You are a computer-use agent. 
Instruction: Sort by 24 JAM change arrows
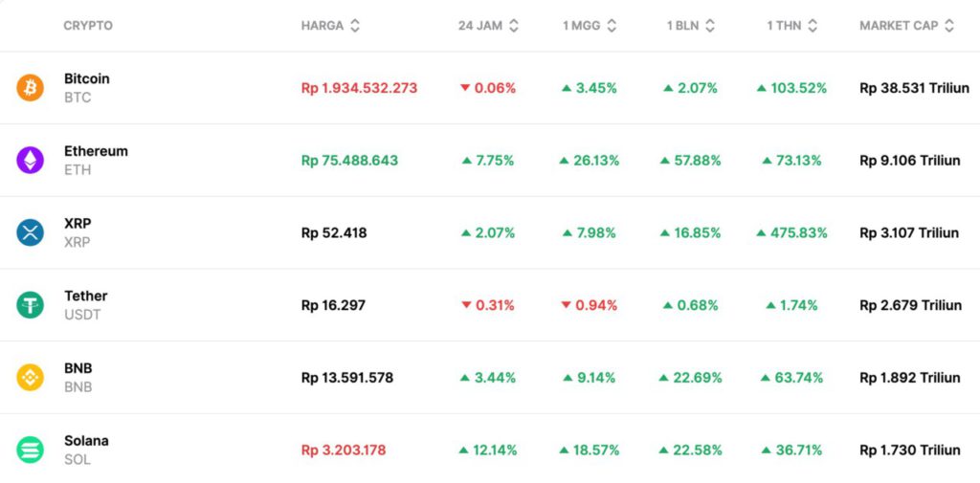[x=514, y=26]
